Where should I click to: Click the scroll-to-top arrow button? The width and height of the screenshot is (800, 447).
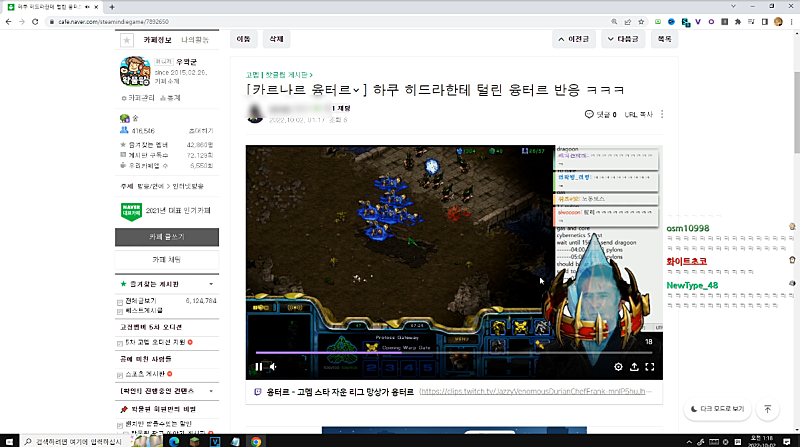pos(768,409)
